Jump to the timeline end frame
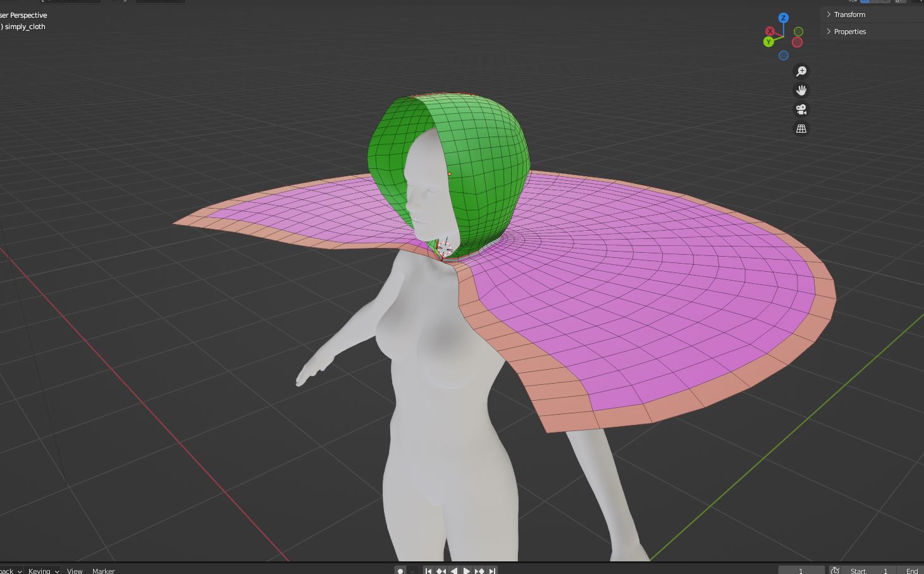924x574 pixels. (x=492, y=570)
